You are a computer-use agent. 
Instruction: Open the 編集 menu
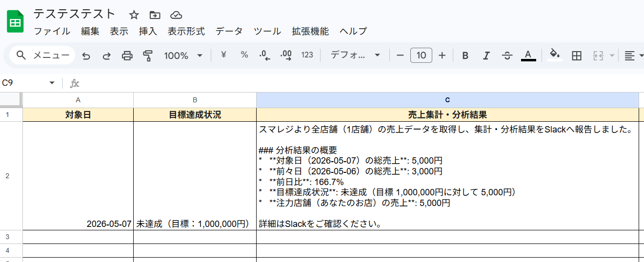coord(90,31)
